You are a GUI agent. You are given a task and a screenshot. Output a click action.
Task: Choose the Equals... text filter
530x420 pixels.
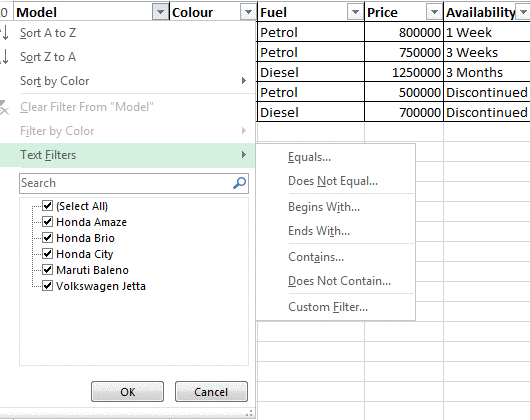336,157
